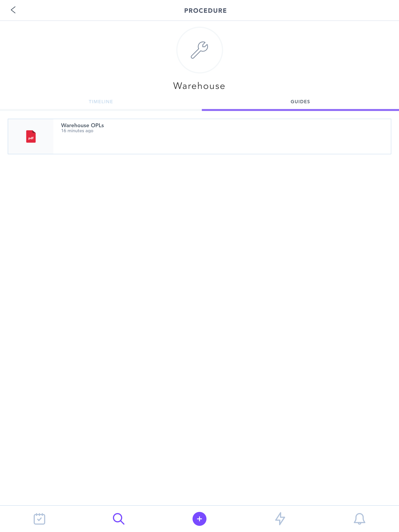Select the Guides tab
Viewport: 399px width, 532px height.
pyautogui.click(x=300, y=102)
